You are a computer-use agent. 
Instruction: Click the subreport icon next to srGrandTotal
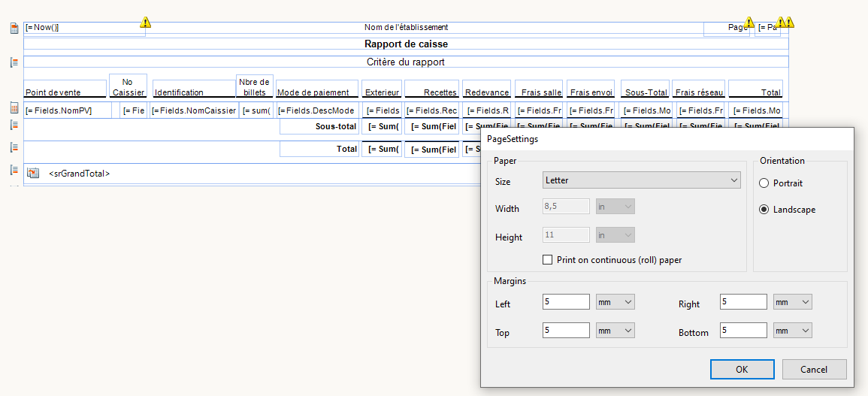coord(33,174)
